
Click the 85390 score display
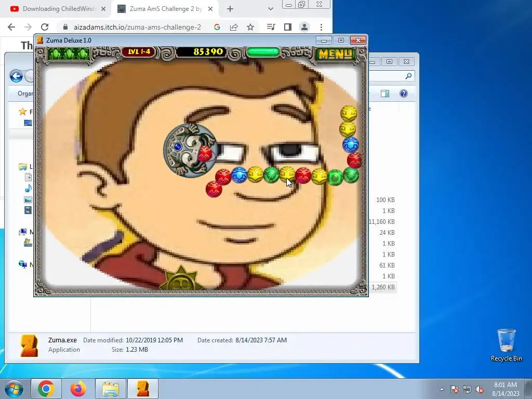coord(208,52)
